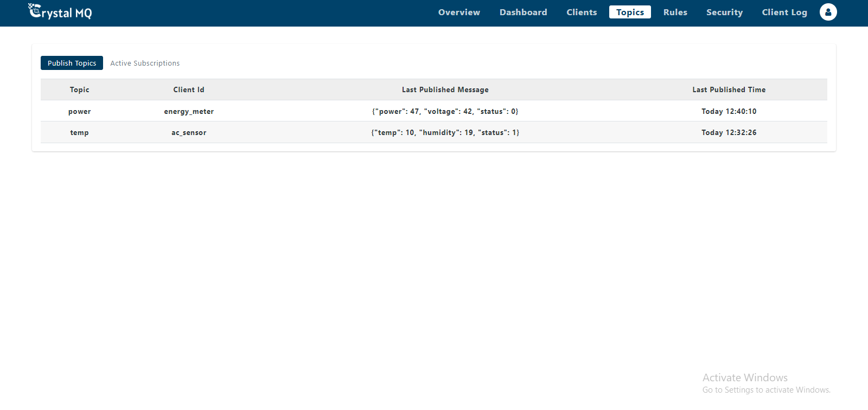Open the Dashboard section
The image size is (868, 410).
523,12
